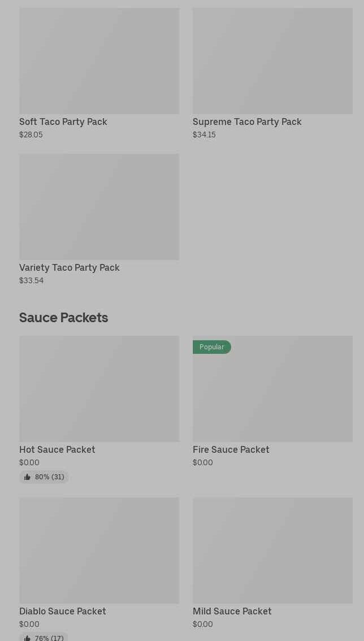Click the $34.15 price under Supreme pack

point(204,135)
